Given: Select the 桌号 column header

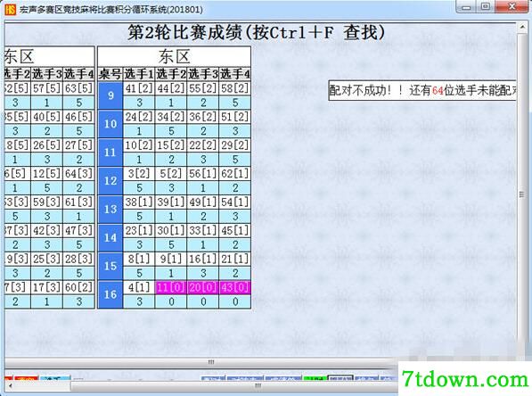Looking at the screenshot, I should tap(110, 74).
